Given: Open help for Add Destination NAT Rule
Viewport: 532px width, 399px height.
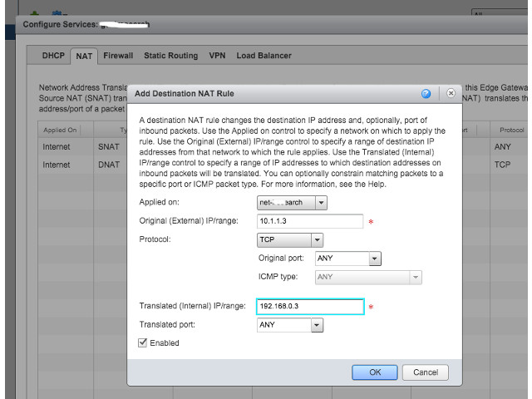Looking at the screenshot, I should [426, 94].
